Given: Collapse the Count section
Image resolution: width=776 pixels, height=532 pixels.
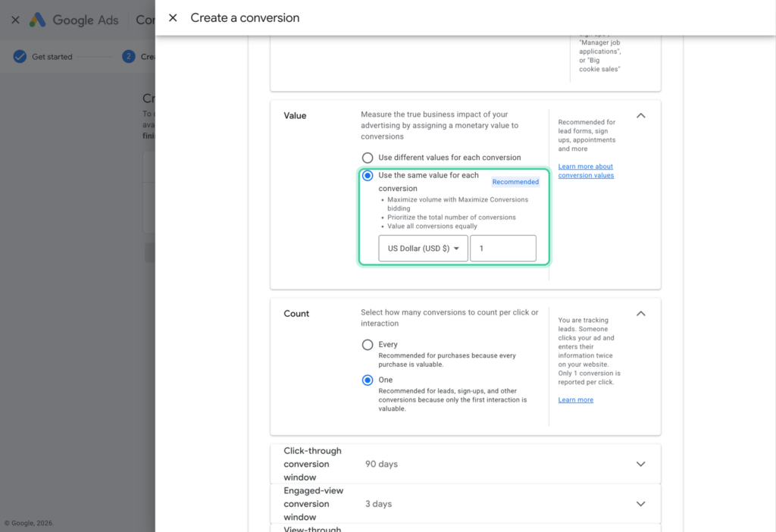Looking at the screenshot, I should (x=641, y=313).
